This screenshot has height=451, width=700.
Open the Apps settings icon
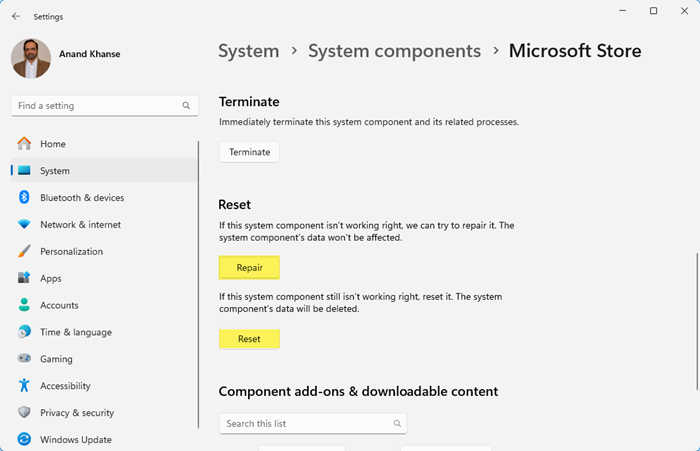point(24,279)
